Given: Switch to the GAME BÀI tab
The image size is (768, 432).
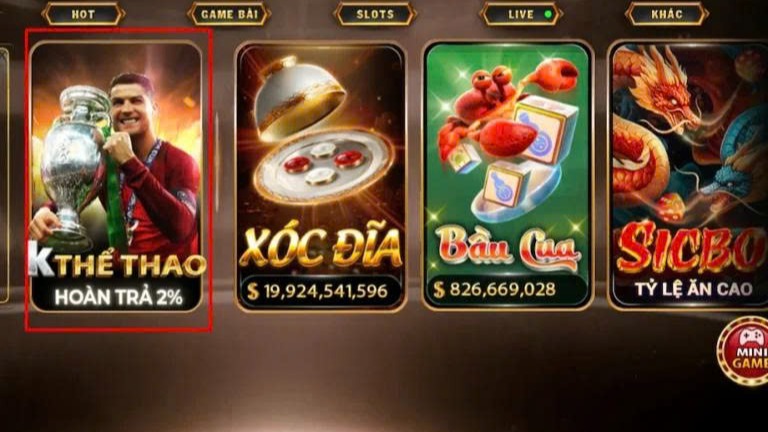Looking at the screenshot, I should click(x=229, y=14).
